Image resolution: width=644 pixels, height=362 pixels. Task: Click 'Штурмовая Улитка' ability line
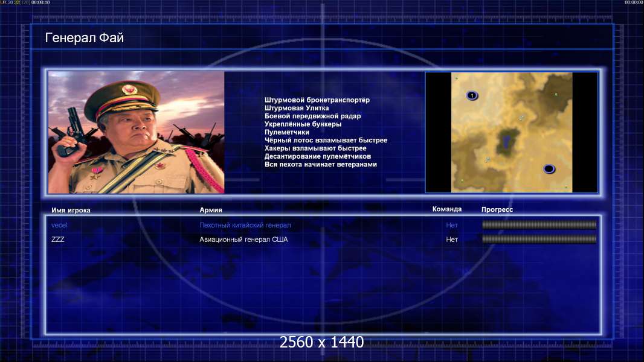click(x=297, y=108)
